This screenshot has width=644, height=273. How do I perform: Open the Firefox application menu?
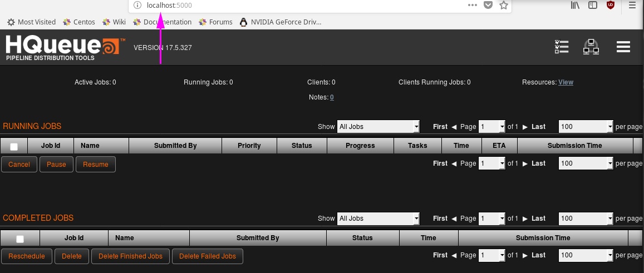click(632, 6)
